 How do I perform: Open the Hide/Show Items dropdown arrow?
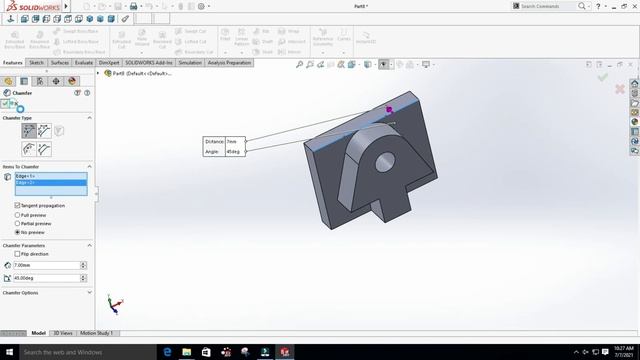point(391,64)
